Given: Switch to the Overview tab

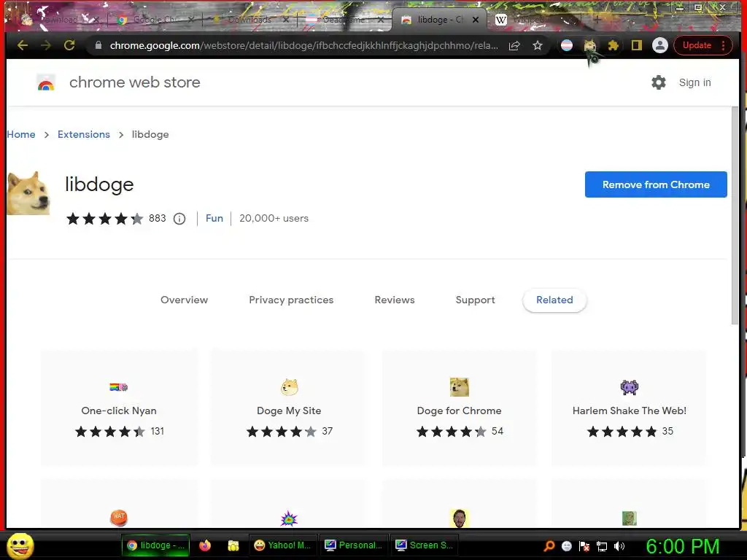Looking at the screenshot, I should pyautogui.click(x=185, y=300).
